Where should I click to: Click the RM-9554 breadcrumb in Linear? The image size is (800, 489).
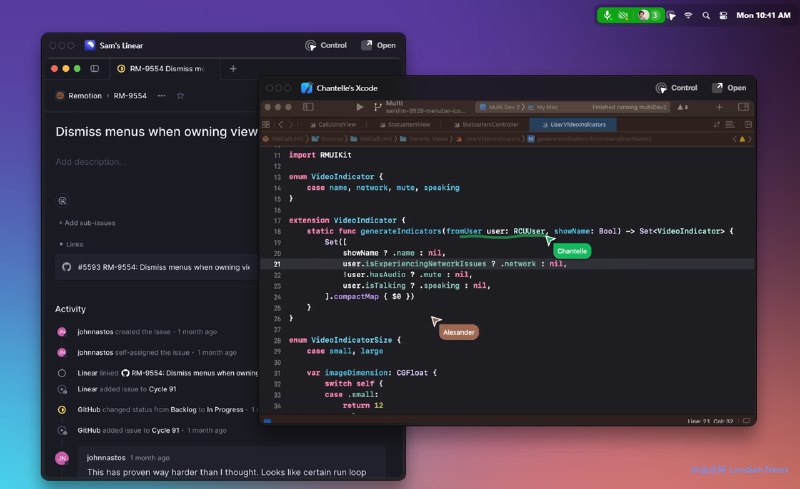(x=130, y=95)
